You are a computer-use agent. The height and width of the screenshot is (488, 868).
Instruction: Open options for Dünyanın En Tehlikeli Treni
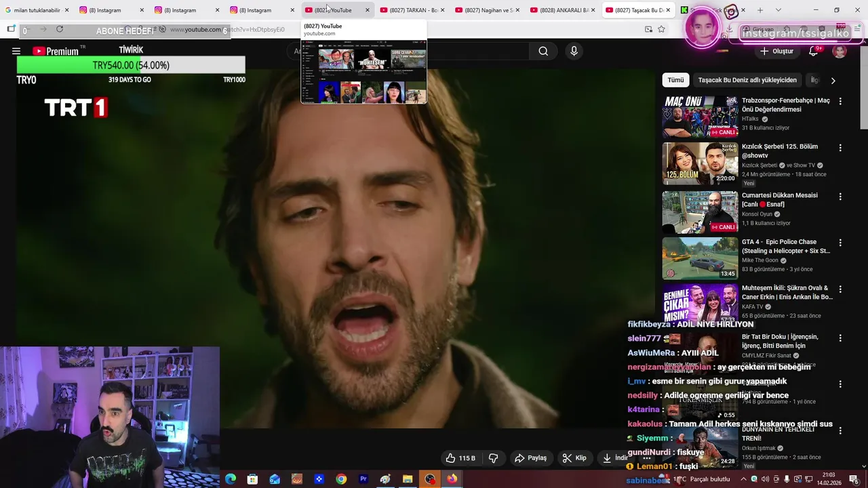[840, 430]
